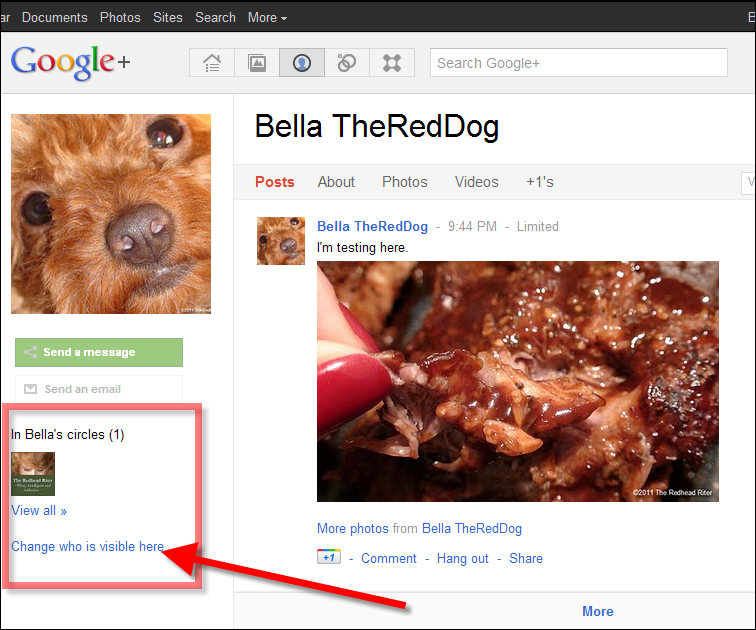Click post author name Bella TheRedDog

[x=372, y=227]
